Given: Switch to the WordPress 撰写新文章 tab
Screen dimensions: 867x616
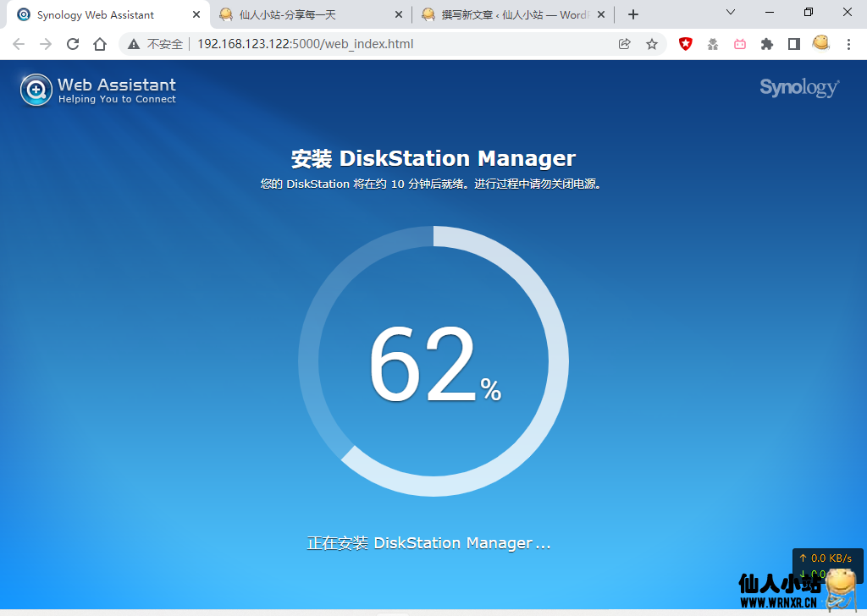Looking at the screenshot, I should [x=500, y=14].
